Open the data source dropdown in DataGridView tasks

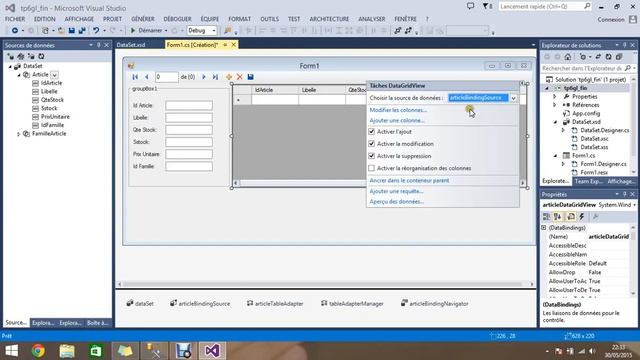point(513,98)
